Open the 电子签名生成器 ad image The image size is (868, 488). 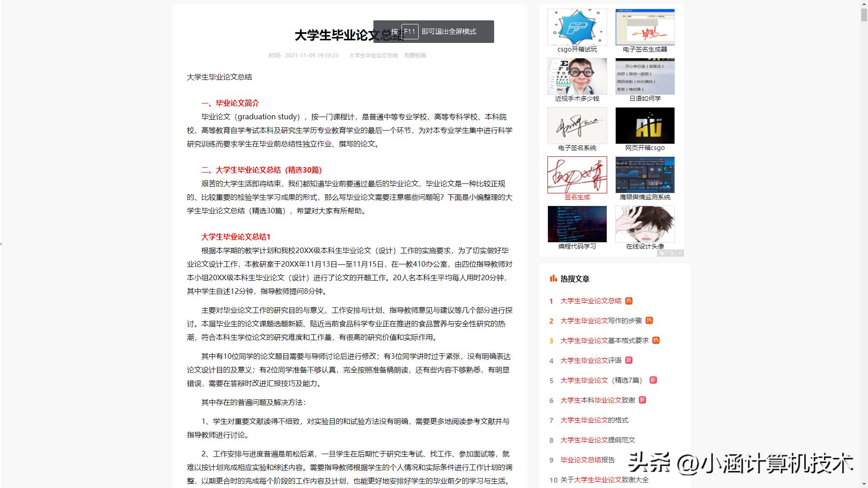645,27
